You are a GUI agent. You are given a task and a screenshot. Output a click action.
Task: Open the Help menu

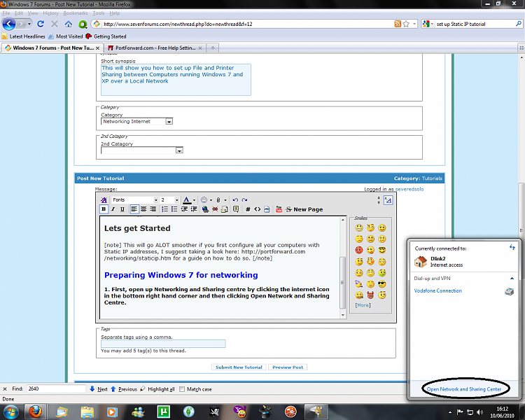point(115,13)
